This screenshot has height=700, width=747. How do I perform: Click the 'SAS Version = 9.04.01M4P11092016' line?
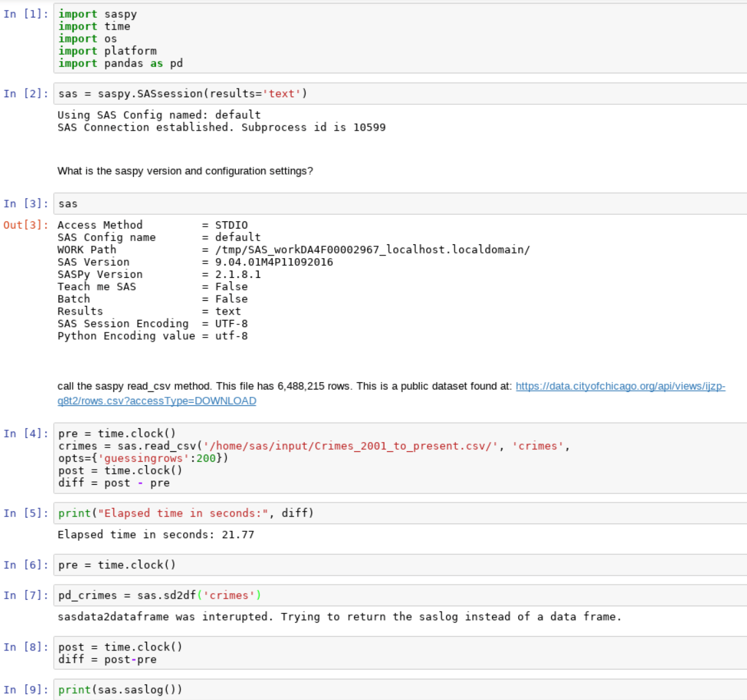coord(195,262)
